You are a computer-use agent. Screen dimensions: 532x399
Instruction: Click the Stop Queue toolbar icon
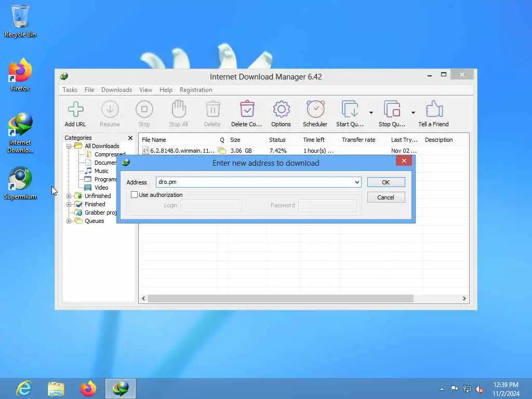[x=392, y=109]
